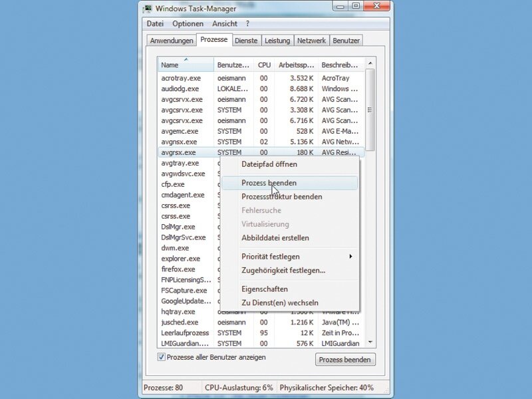The height and width of the screenshot is (399, 532).
Task: Open 'Eigenschaften' from the context menu
Action: pos(264,289)
